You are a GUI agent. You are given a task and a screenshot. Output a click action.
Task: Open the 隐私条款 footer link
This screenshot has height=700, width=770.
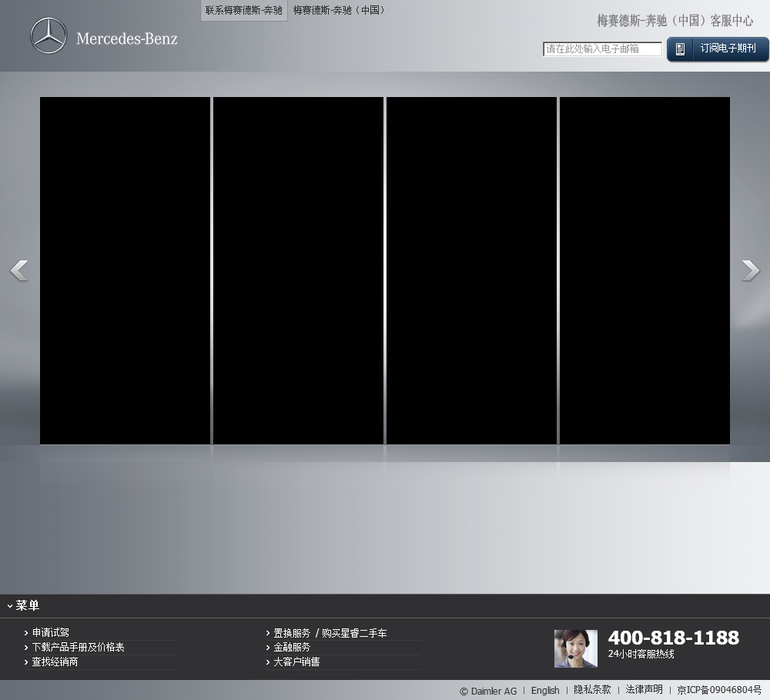[x=592, y=690]
